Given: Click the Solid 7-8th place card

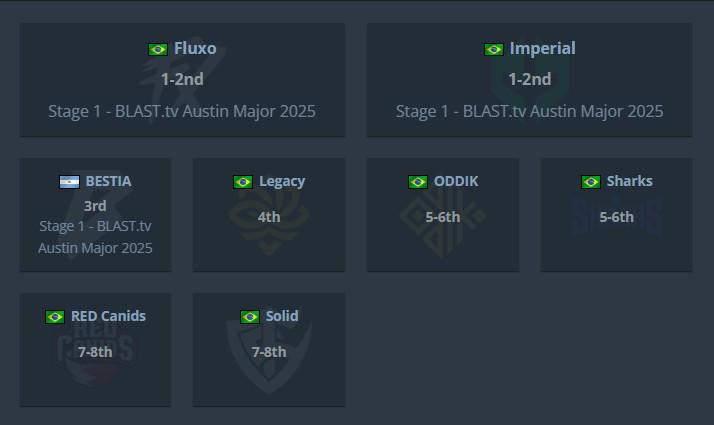Looking at the screenshot, I should pyautogui.click(x=269, y=350).
